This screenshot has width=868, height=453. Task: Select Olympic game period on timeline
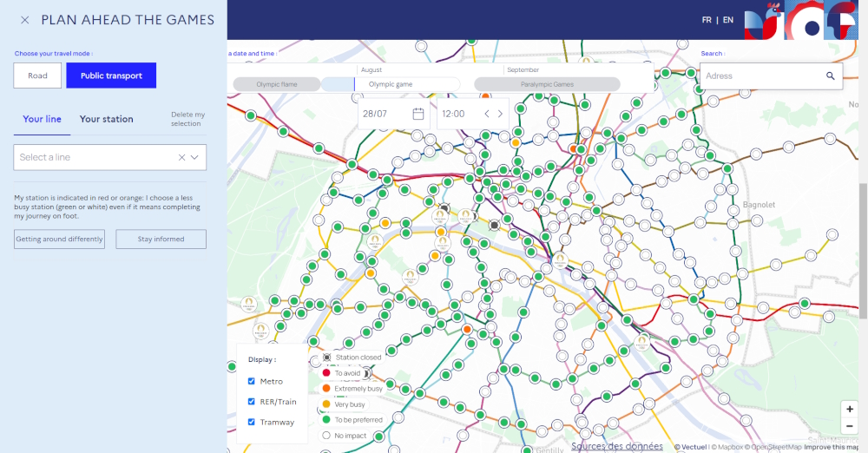tap(391, 84)
